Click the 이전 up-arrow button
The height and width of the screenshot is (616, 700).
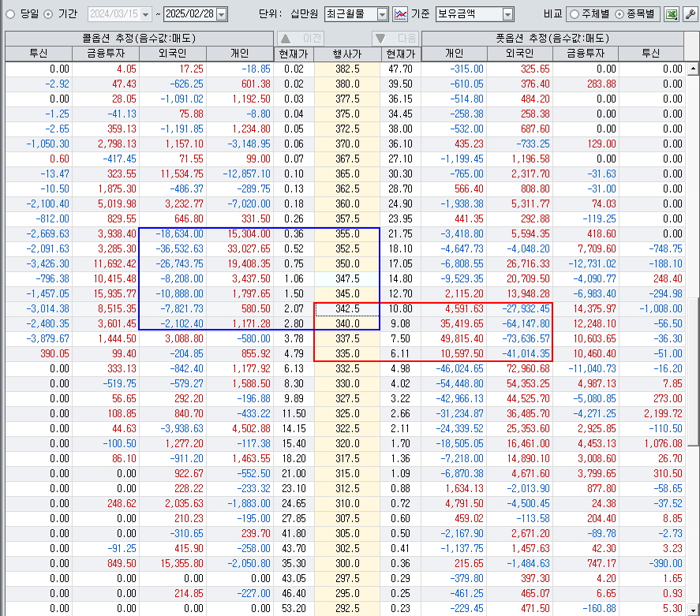coord(300,39)
